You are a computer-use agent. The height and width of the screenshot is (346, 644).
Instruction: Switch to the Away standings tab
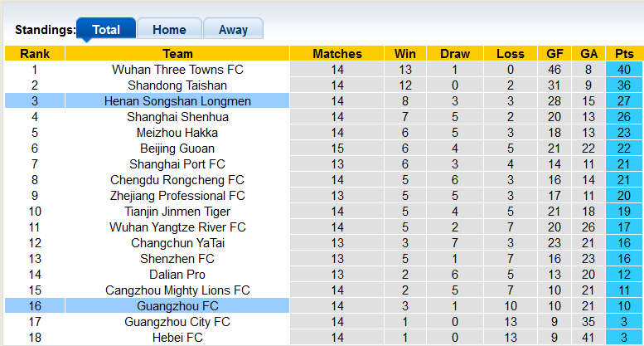(x=233, y=29)
